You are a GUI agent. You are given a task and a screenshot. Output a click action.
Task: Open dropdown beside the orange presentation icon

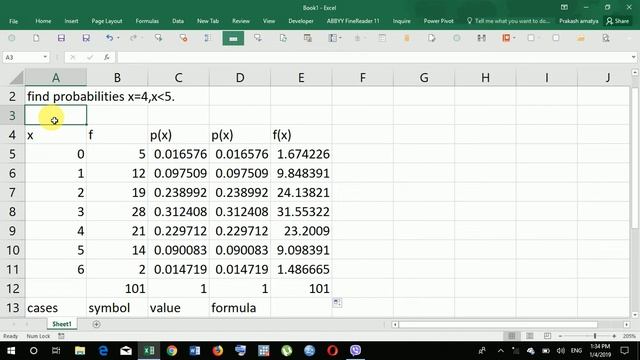click(x=514, y=38)
